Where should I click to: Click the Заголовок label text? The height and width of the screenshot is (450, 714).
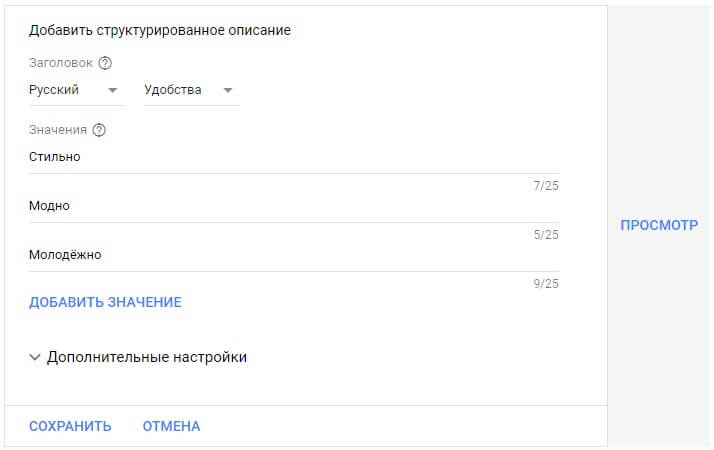tap(60, 63)
